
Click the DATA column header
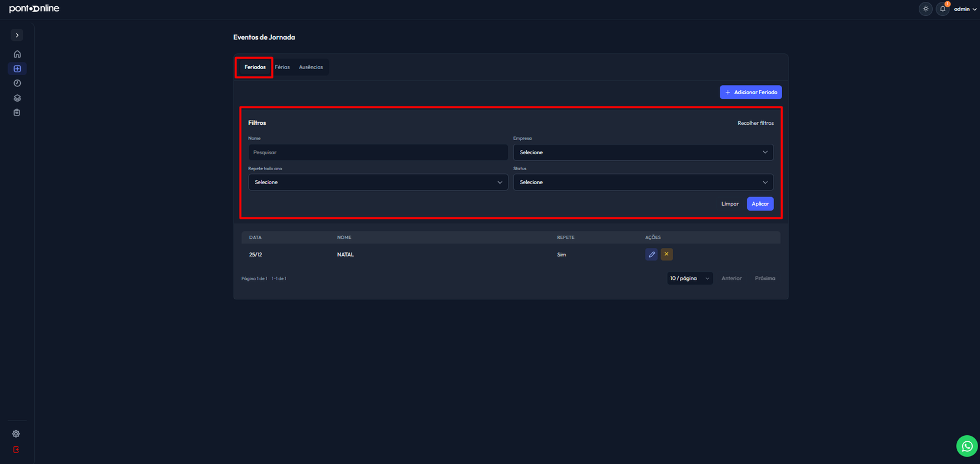click(x=255, y=238)
